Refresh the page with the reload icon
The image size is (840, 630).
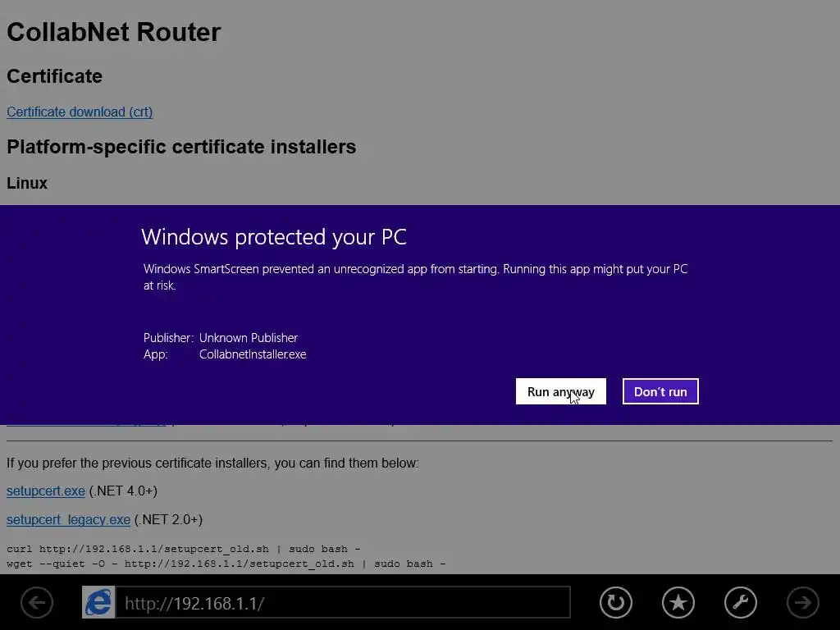[x=616, y=603]
